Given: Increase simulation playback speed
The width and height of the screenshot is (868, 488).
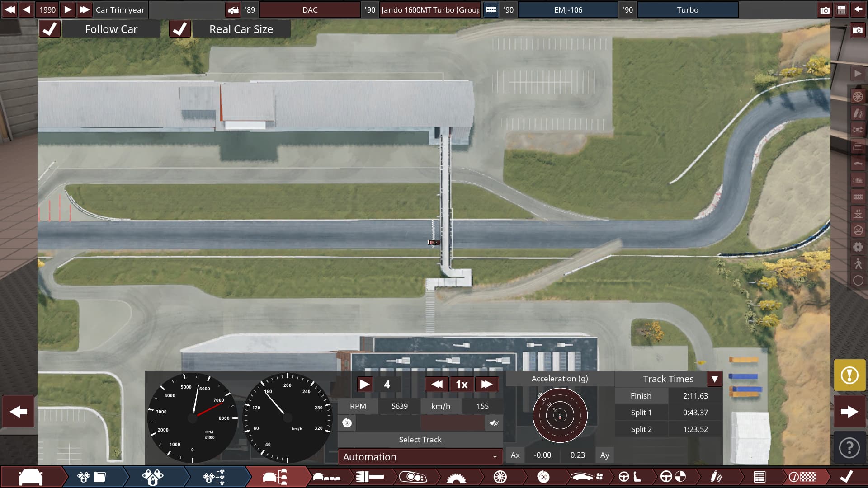Looking at the screenshot, I should click(486, 385).
